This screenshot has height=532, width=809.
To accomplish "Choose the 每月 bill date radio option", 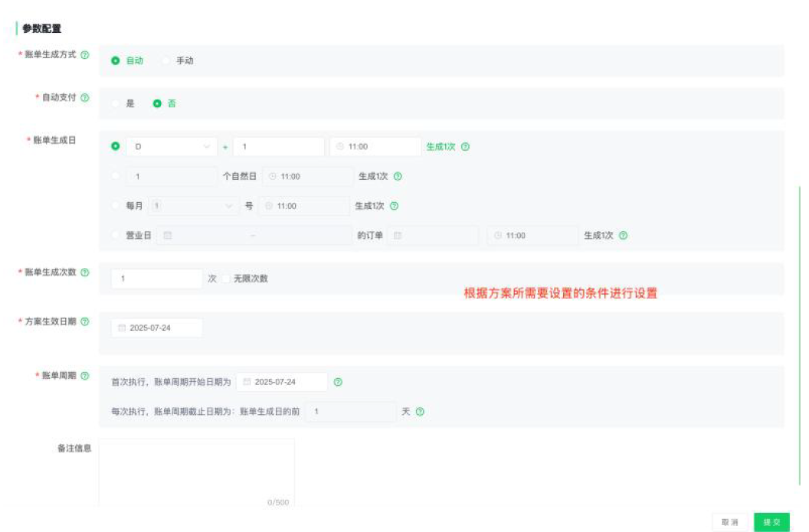I will pos(116,206).
